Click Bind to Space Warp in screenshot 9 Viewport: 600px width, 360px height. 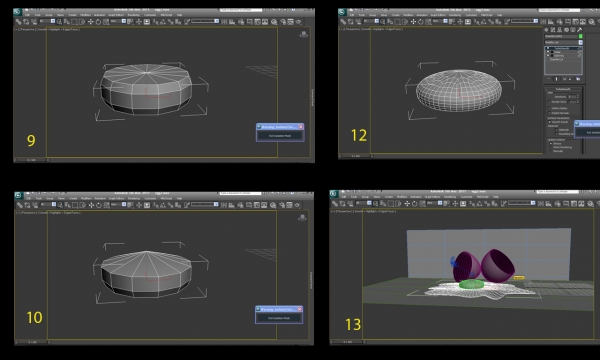click(34, 22)
